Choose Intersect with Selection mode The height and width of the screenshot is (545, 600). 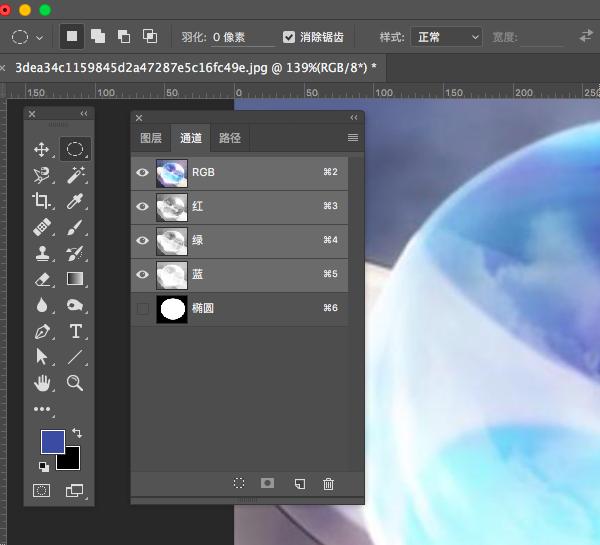point(150,36)
